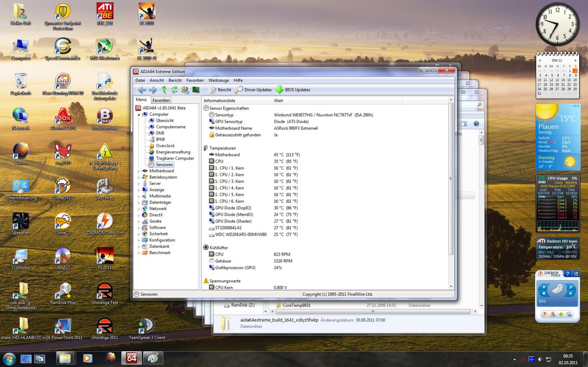Click the Wert column header
This screenshot has width=588, height=367.
coord(337,101)
